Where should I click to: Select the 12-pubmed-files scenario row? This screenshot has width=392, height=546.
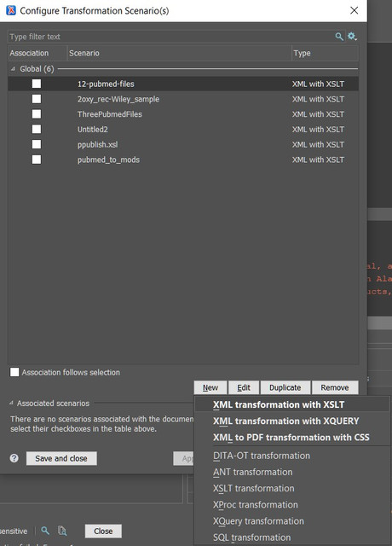tap(183, 84)
